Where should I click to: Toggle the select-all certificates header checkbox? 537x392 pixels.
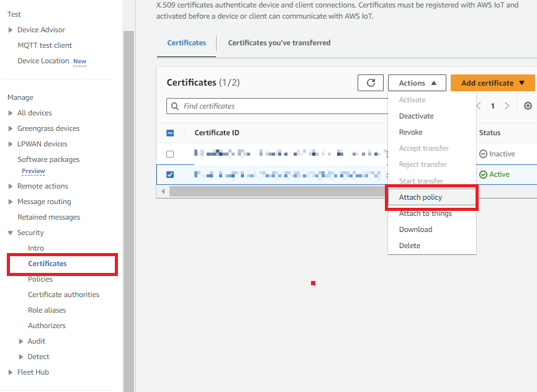[x=170, y=133]
